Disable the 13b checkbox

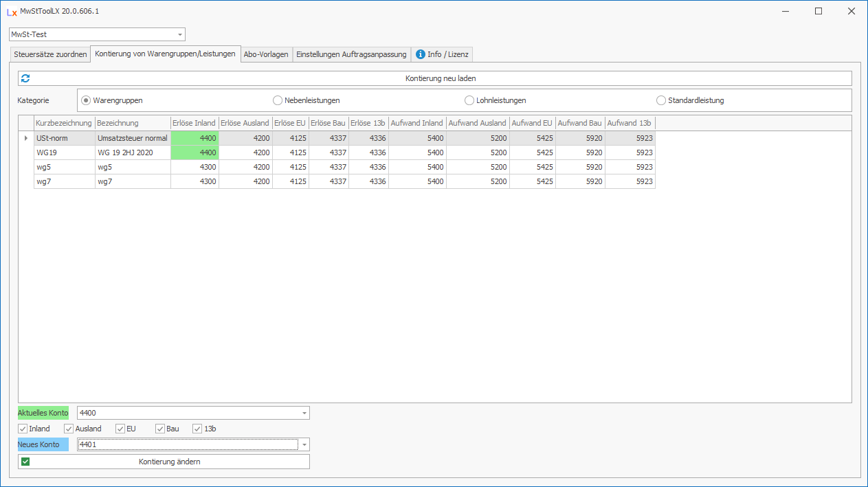point(197,429)
